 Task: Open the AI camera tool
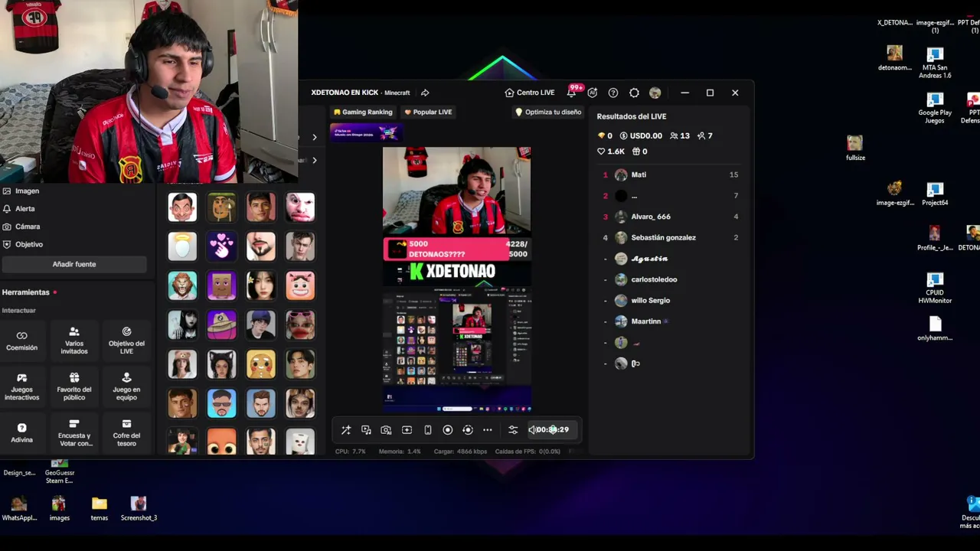pos(386,430)
